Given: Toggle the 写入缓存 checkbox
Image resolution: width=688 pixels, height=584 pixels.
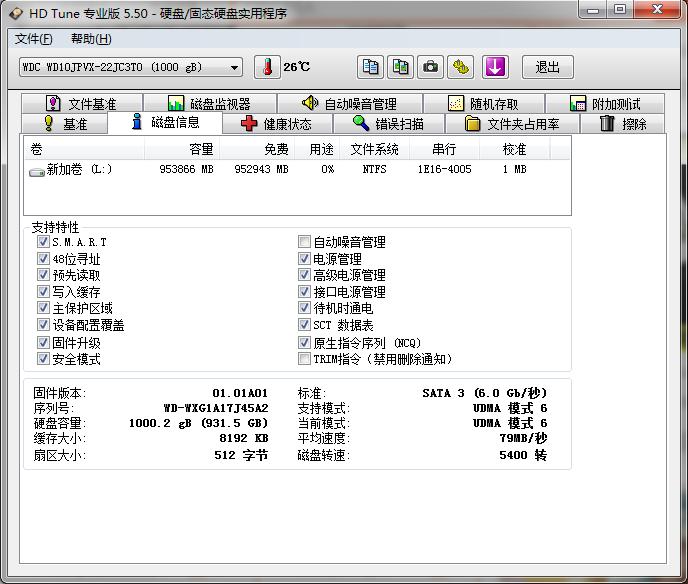Looking at the screenshot, I should (43, 291).
